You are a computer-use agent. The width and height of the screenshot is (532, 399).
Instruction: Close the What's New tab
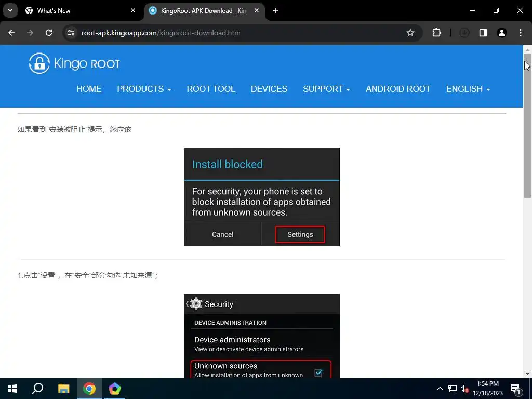[133, 10]
